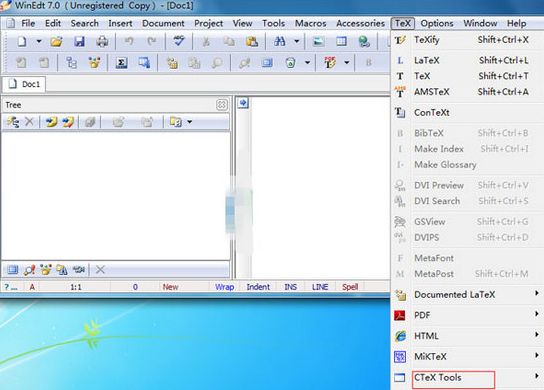The image size is (544, 390).
Task: Expand the New document dropdown arrow
Action: [x=39, y=41]
